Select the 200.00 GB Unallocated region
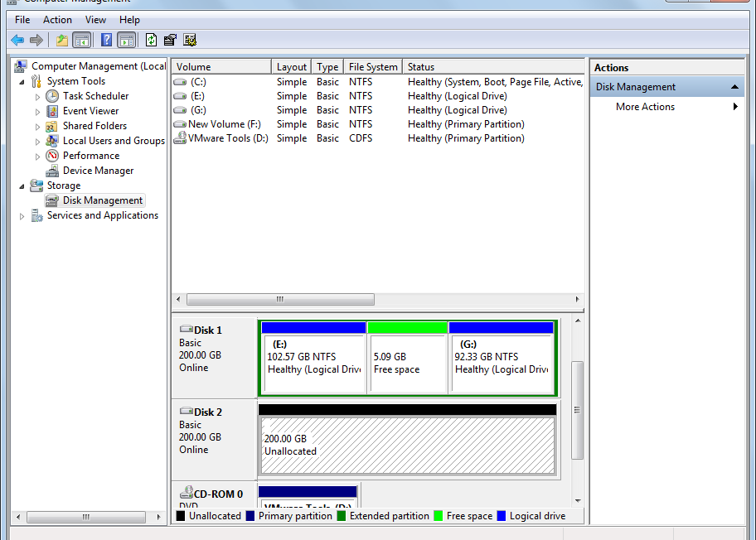The width and height of the screenshot is (756, 540). click(406, 446)
